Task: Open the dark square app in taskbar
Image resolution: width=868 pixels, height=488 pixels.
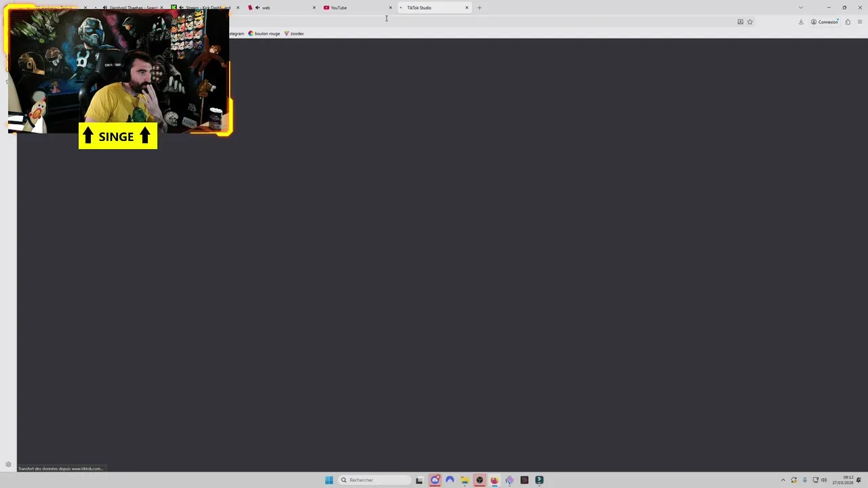Action: tap(524, 480)
